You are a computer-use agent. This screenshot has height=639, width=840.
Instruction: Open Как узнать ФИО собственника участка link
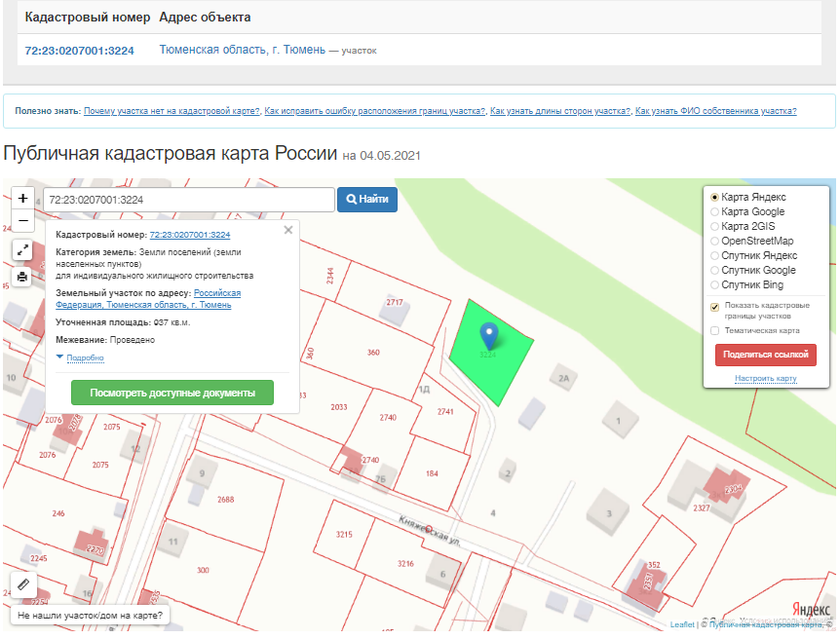pyautogui.click(x=715, y=111)
